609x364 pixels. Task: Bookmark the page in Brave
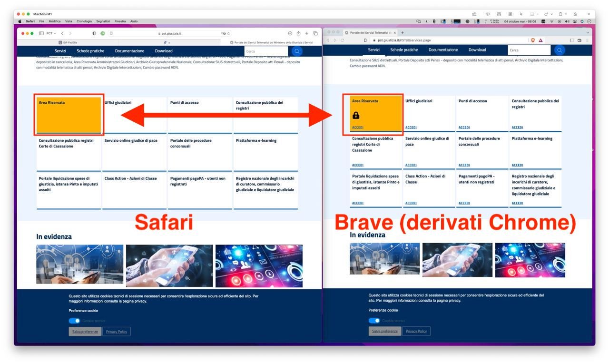coord(365,40)
